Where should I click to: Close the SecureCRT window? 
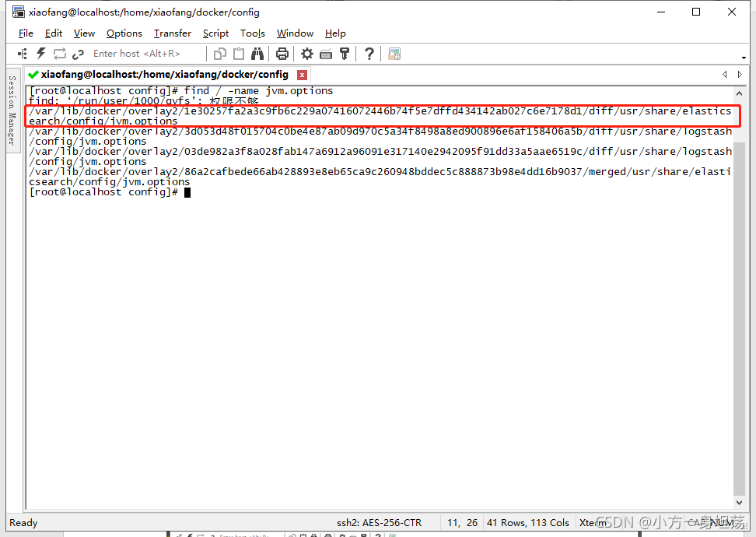tap(732, 12)
